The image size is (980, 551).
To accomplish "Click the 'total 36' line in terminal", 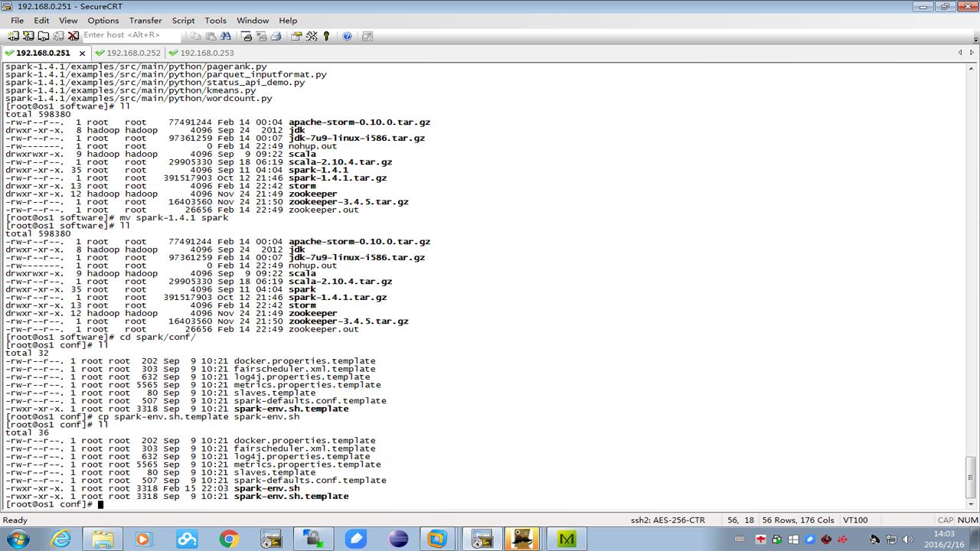I will pos(27,432).
